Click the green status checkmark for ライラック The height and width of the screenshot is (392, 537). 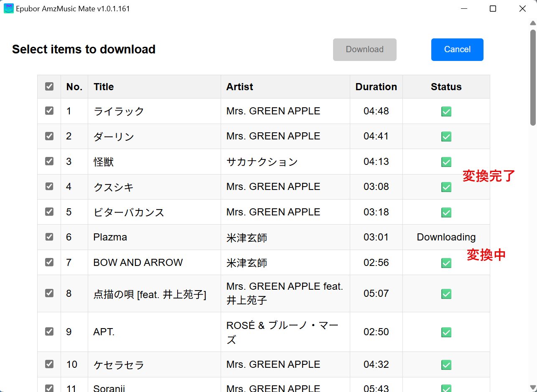[446, 111]
